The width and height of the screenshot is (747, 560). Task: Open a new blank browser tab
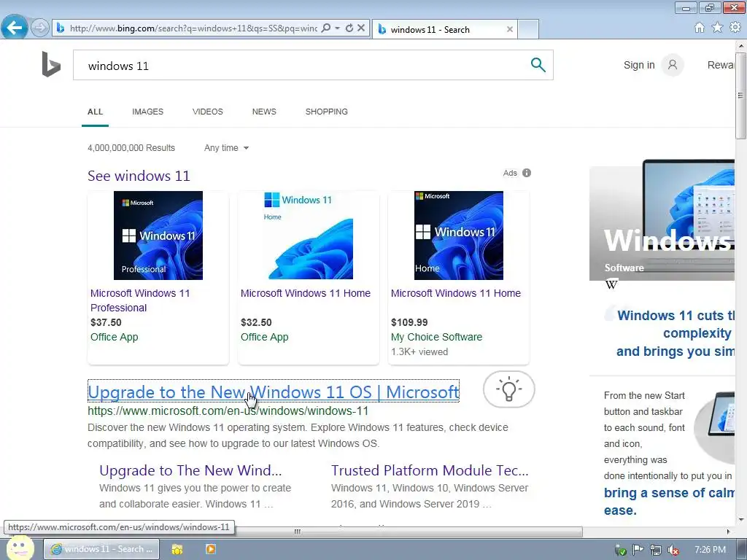tap(528, 29)
